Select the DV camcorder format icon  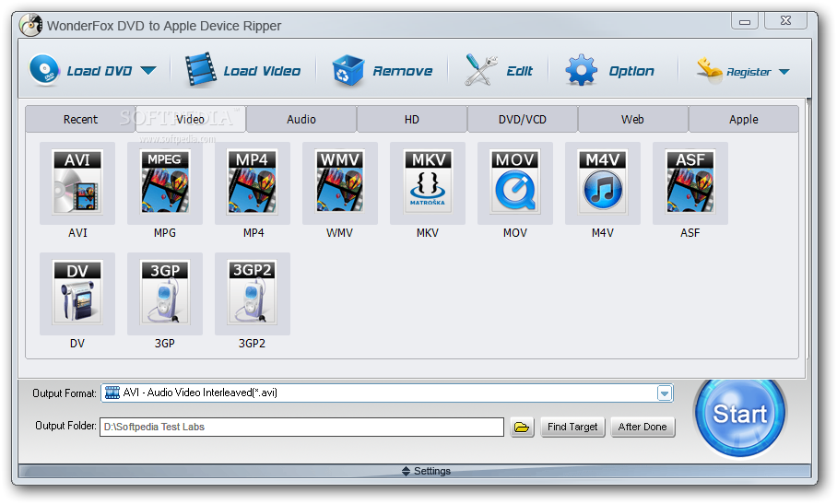click(x=77, y=293)
